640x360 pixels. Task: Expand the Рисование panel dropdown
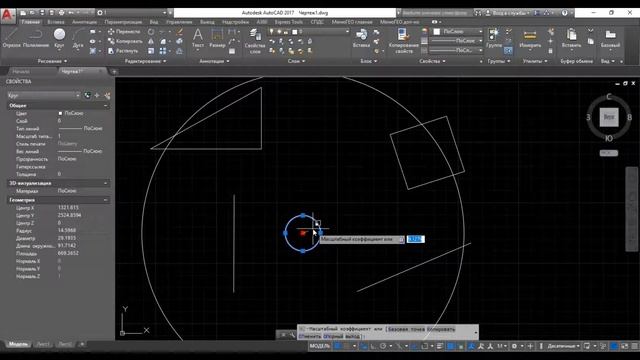pyautogui.click(x=52, y=61)
